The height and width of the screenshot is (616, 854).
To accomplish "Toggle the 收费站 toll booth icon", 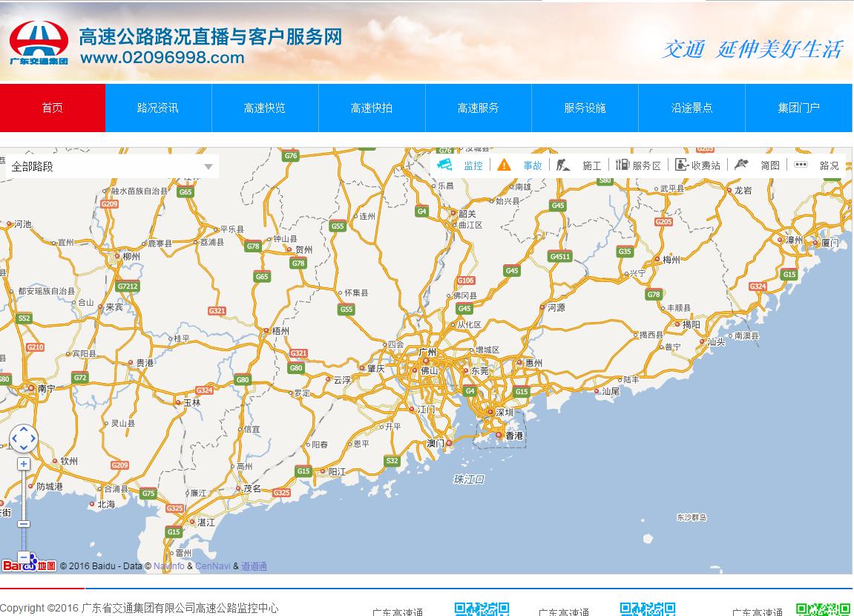I will [682, 165].
